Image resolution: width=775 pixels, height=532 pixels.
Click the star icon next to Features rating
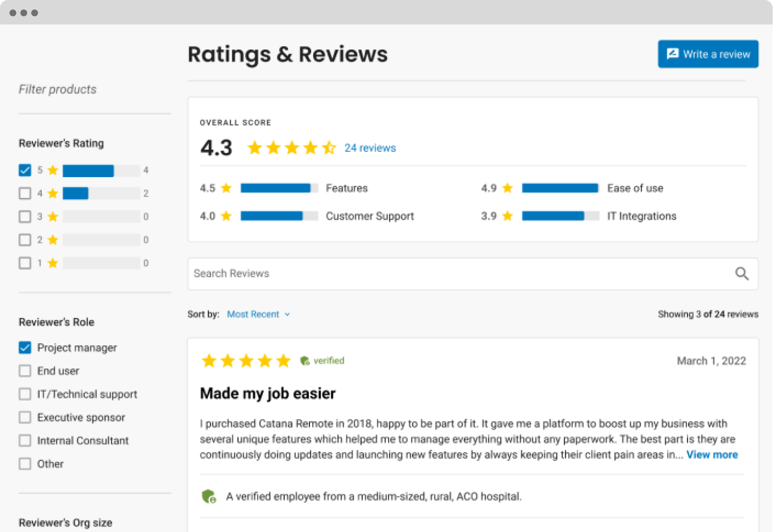226,188
